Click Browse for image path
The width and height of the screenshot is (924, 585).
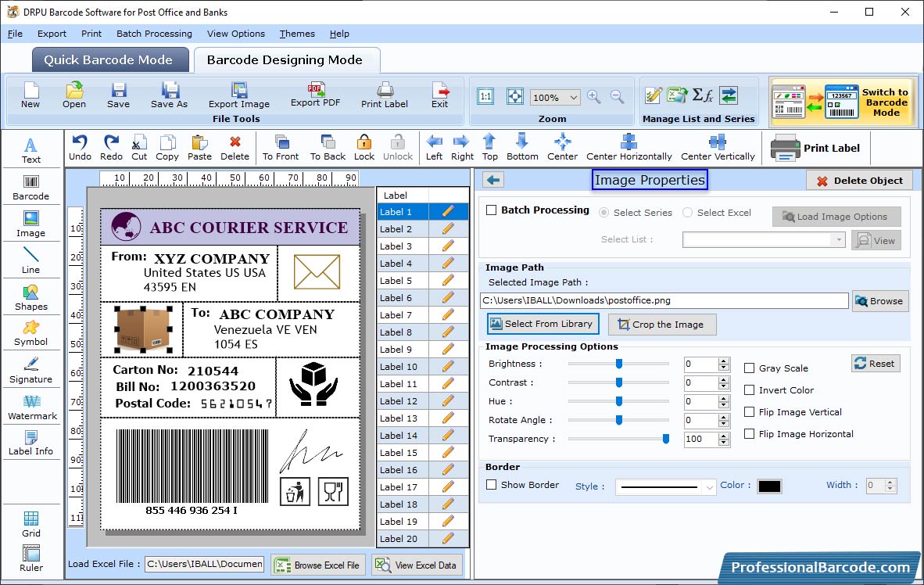coord(879,301)
